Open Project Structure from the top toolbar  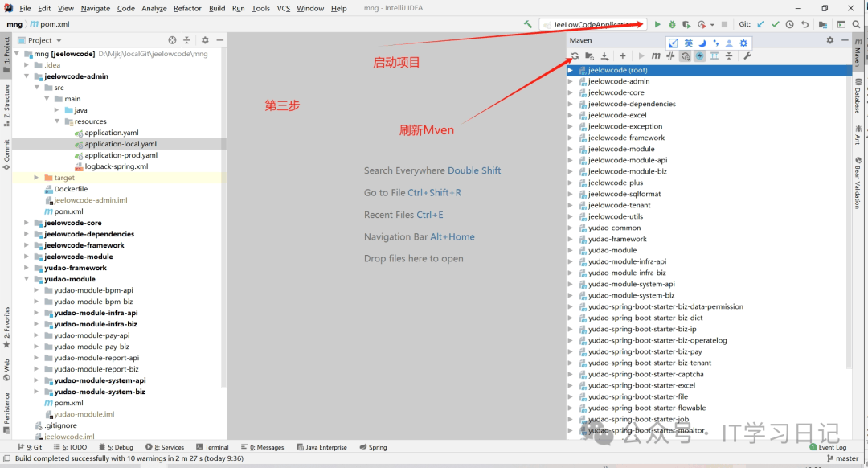click(823, 24)
